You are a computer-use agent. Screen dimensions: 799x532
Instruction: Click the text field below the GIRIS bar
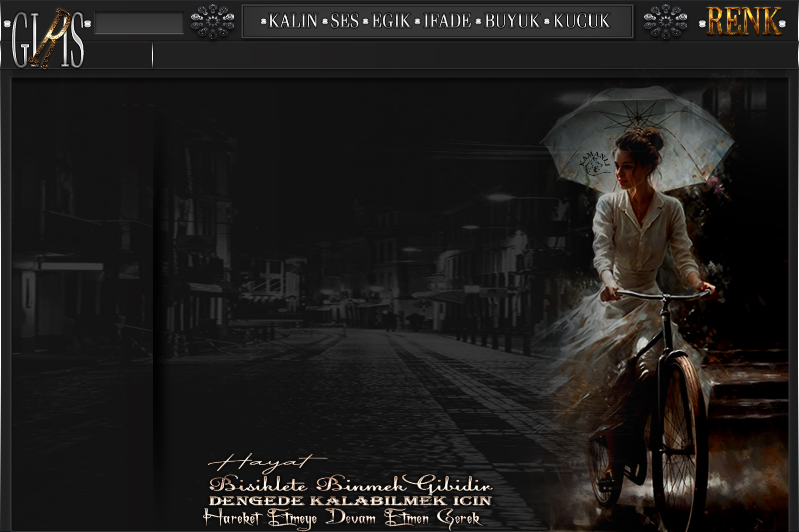pyautogui.click(x=475, y=55)
